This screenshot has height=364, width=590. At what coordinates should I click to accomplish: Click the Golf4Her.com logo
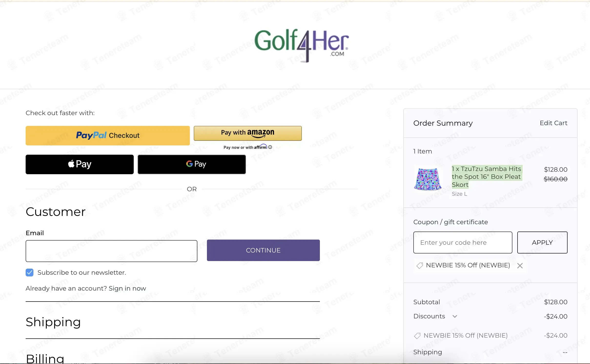click(x=302, y=45)
